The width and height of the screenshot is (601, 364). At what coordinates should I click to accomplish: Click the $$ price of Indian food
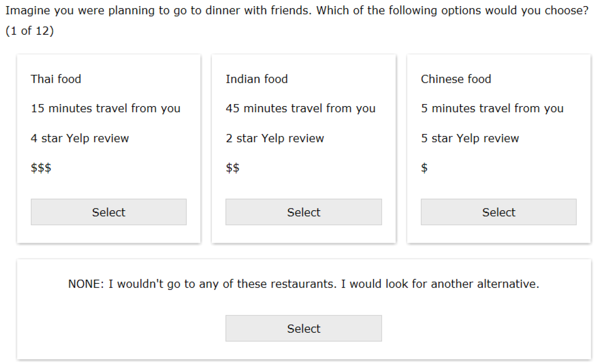coord(232,168)
